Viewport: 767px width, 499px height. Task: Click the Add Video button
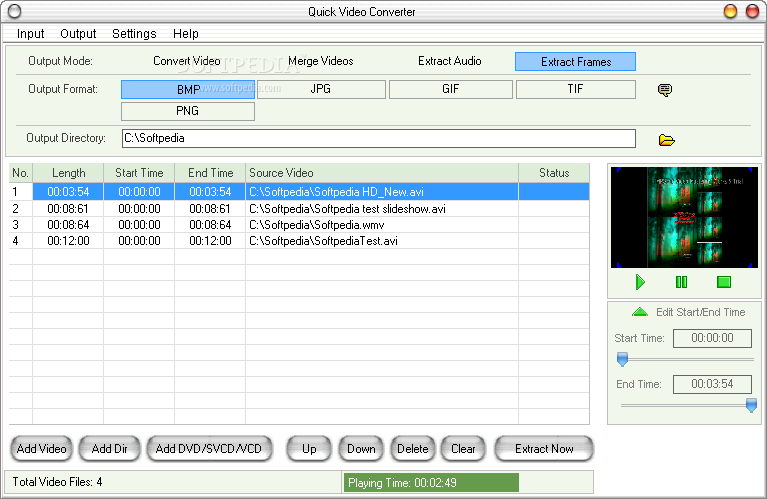tap(42, 449)
